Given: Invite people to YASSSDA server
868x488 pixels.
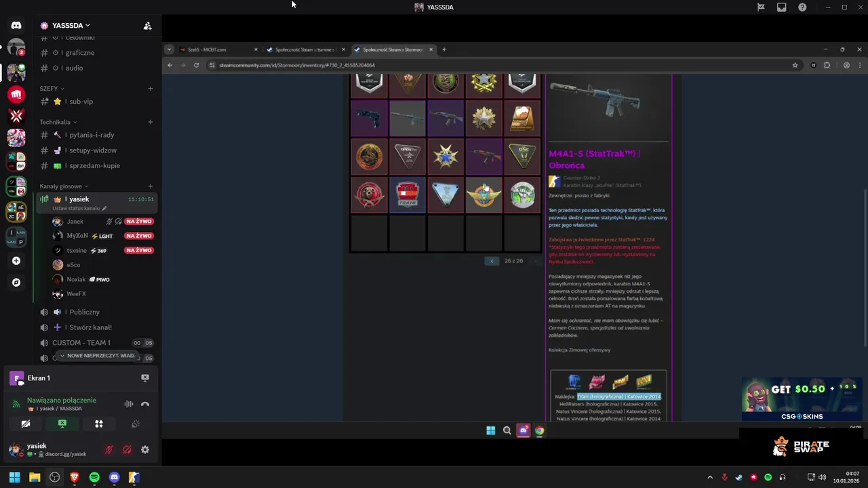Looking at the screenshot, I should 147,26.
